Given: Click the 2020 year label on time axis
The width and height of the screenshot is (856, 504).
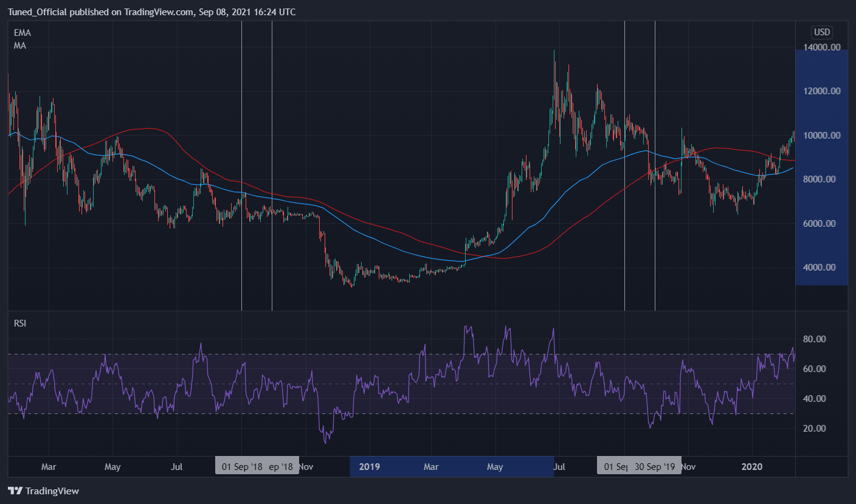Looking at the screenshot, I should pyautogui.click(x=752, y=467).
